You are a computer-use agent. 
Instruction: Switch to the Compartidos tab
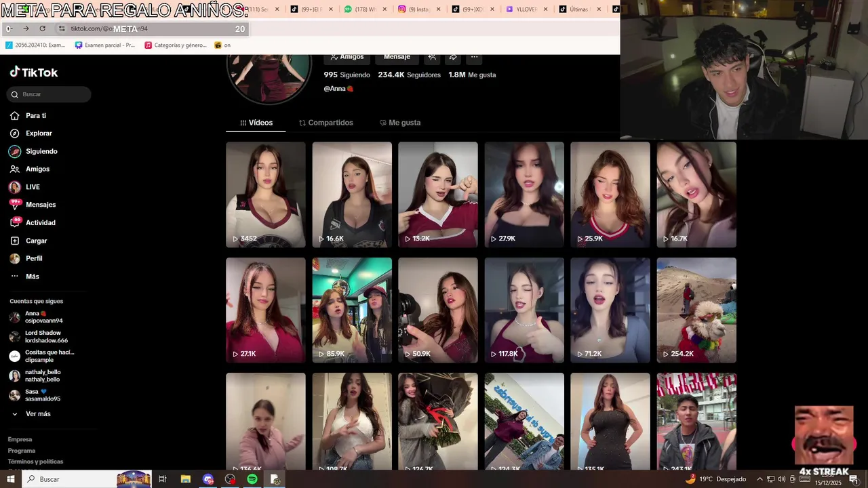tap(325, 123)
